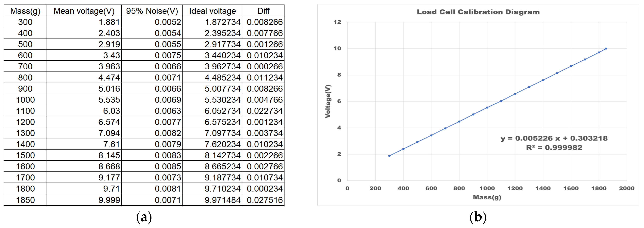Click the cell with mass 300
This screenshot has width=644, height=228.
click(x=25, y=22)
